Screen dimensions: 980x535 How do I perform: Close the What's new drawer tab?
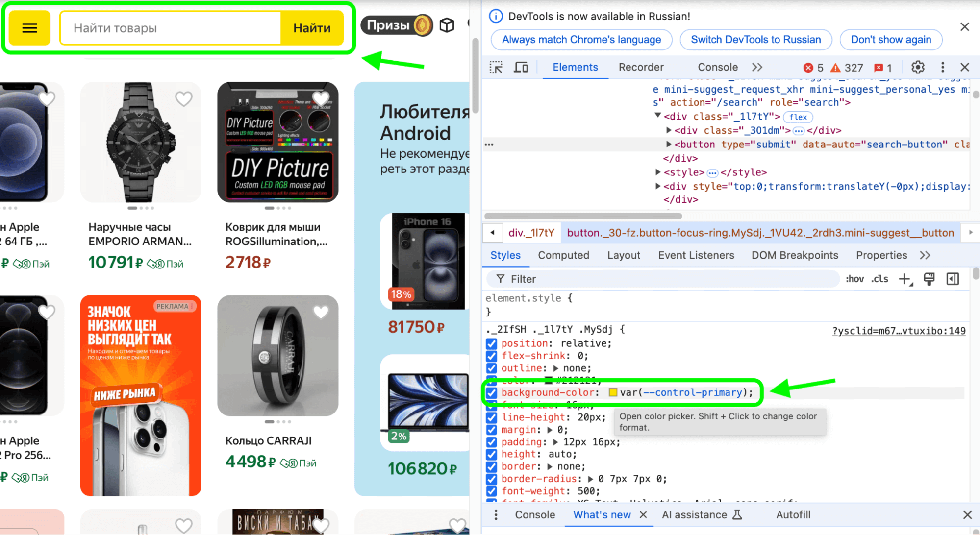coord(643,514)
